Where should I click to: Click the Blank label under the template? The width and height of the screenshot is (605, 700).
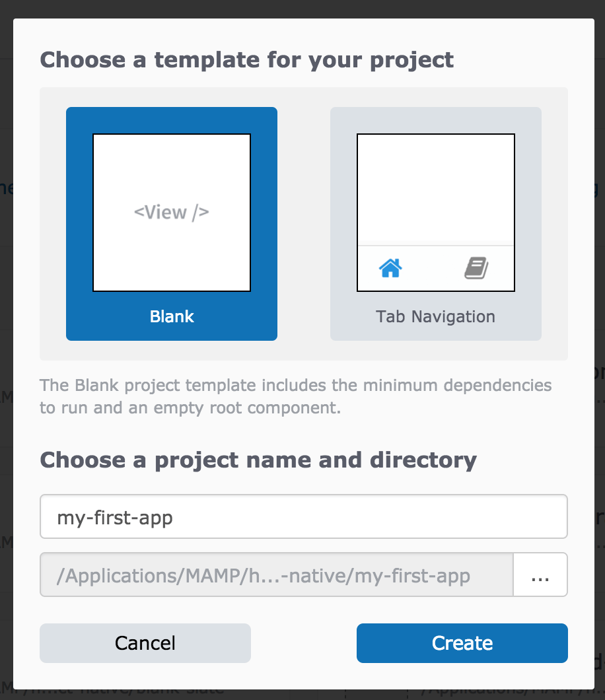click(x=171, y=316)
